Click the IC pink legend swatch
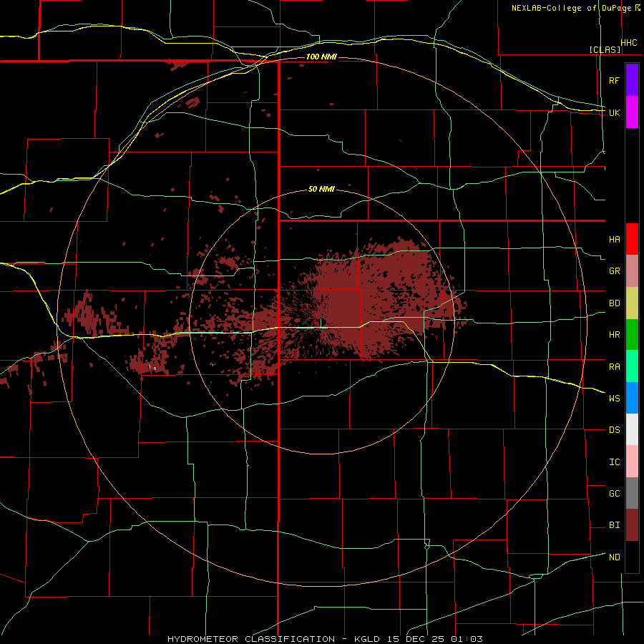644x644 pixels. (632, 462)
